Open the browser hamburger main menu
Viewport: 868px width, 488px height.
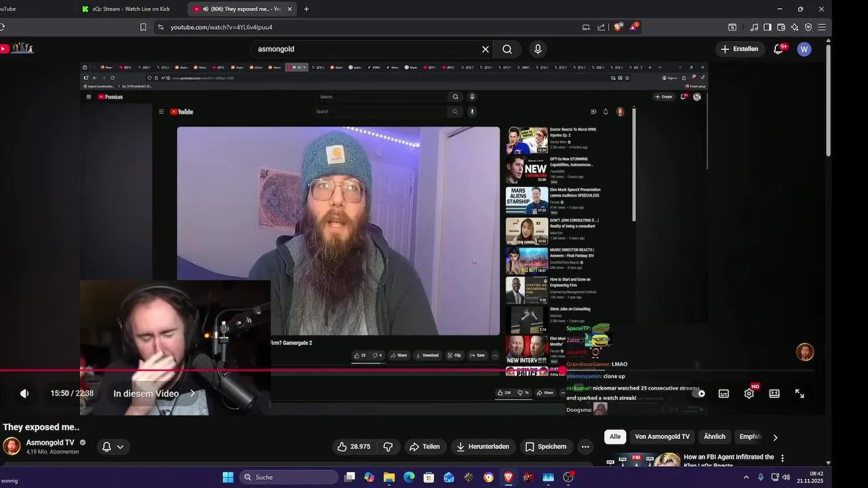[822, 27]
